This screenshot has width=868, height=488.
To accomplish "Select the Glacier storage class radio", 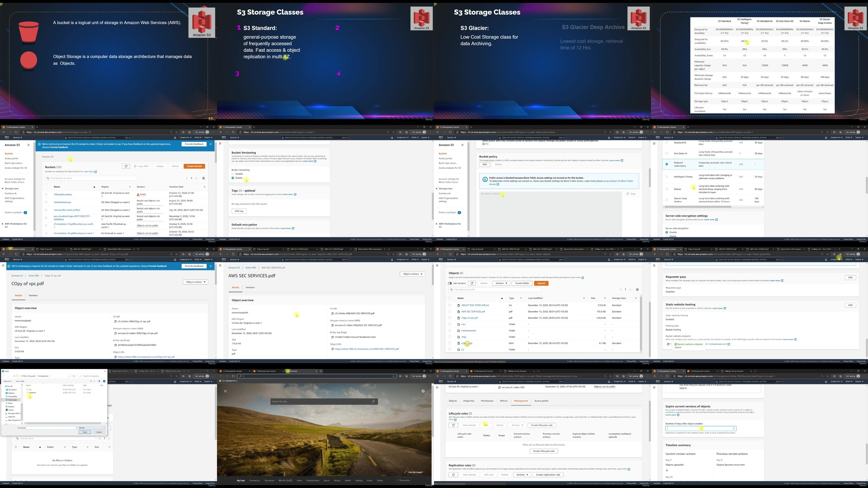I will pos(666,189).
